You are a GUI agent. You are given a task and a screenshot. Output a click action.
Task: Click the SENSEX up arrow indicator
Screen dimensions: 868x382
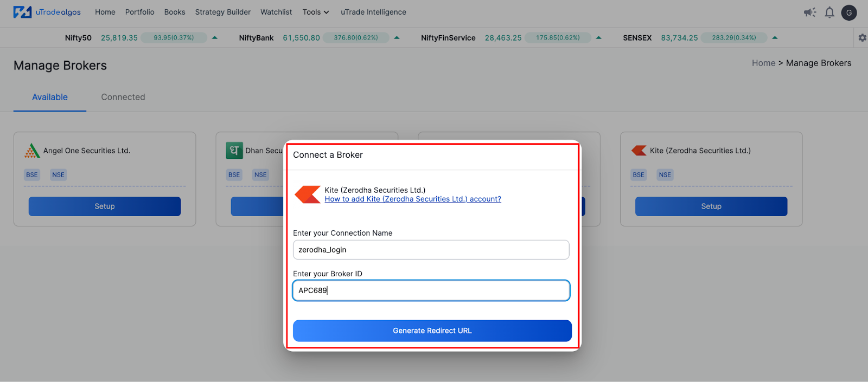775,38
